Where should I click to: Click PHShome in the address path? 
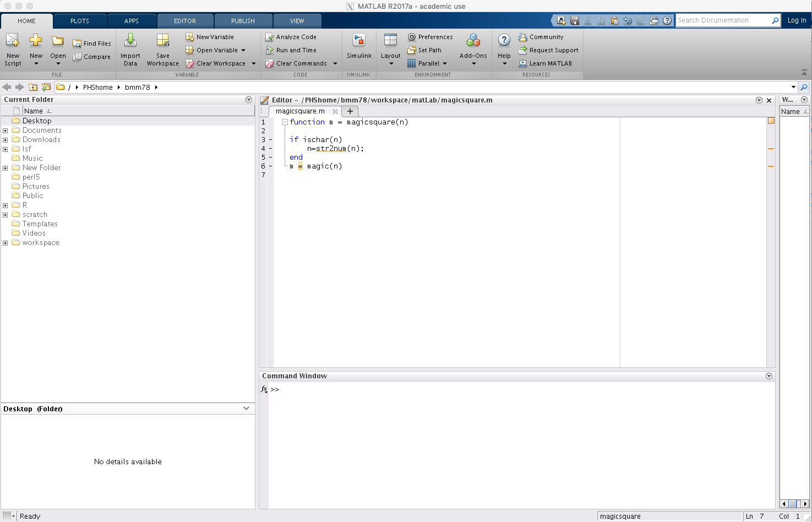pyautogui.click(x=98, y=87)
